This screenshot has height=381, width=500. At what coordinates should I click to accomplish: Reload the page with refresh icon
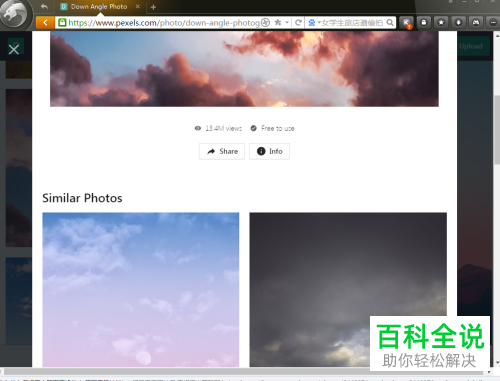coord(298,23)
